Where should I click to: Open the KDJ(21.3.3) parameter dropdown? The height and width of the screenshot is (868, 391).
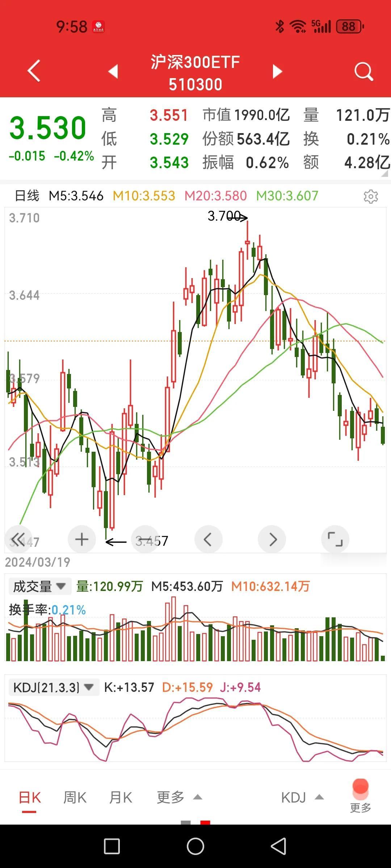pos(54,687)
